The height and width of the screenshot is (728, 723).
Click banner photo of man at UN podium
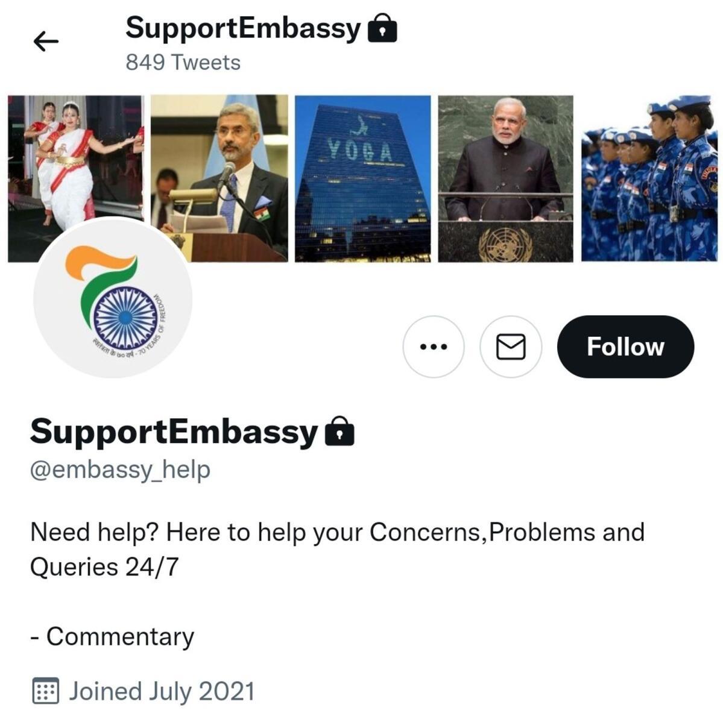pyautogui.click(x=505, y=178)
